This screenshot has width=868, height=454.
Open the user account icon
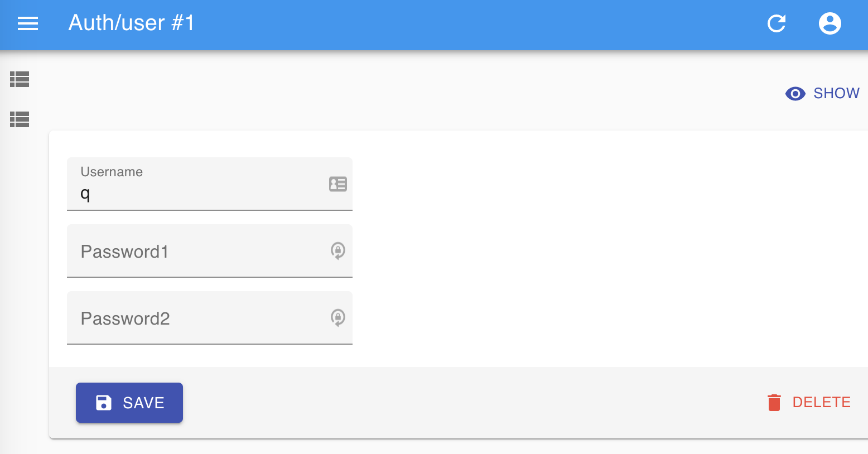tap(830, 23)
